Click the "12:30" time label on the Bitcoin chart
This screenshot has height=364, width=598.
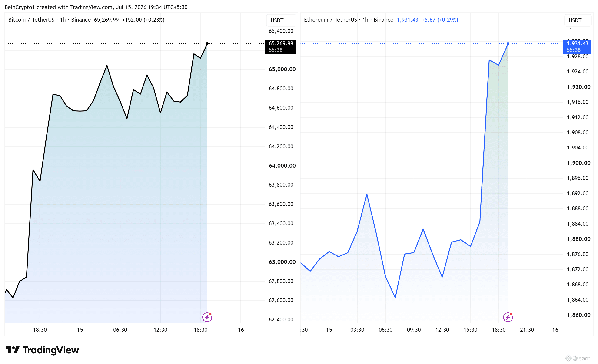click(160, 330)
